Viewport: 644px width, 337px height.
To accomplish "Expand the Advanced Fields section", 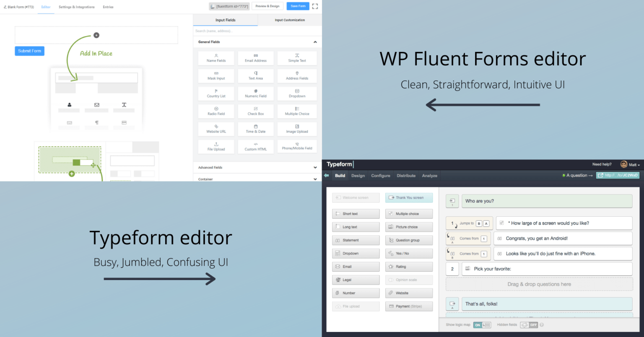I will pyautogui.click(x=315, y=167).
